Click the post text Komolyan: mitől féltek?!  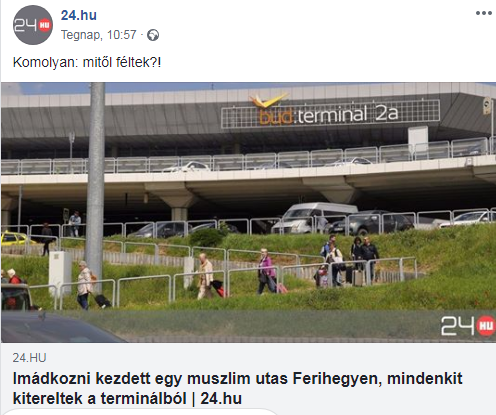click(87, 62)
